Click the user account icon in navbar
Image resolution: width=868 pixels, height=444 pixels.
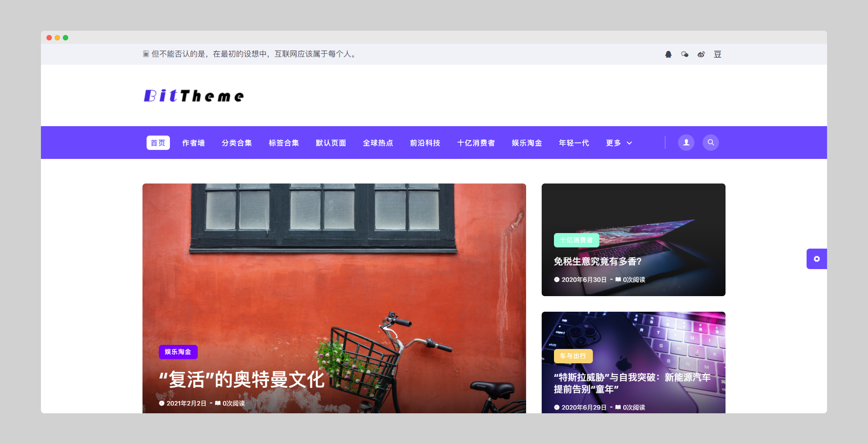[686, 143]
